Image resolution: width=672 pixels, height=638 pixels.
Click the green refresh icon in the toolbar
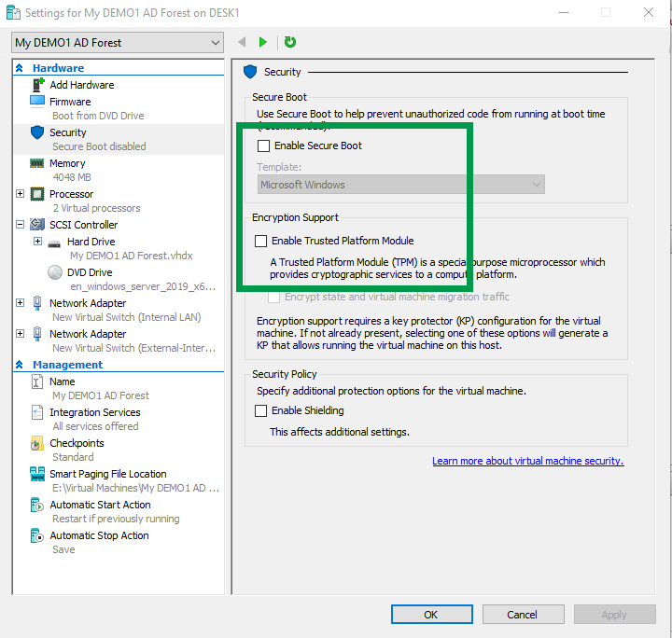point(290,42)
